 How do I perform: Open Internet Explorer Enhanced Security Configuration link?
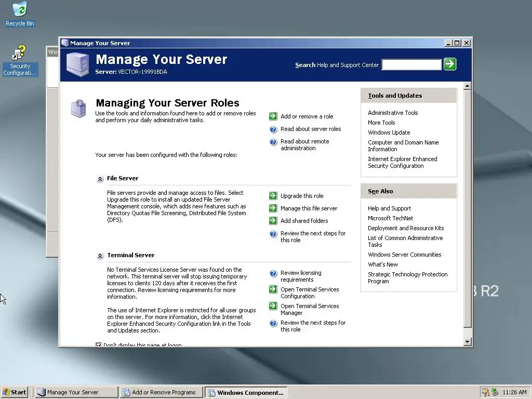[x=403, y=162]
